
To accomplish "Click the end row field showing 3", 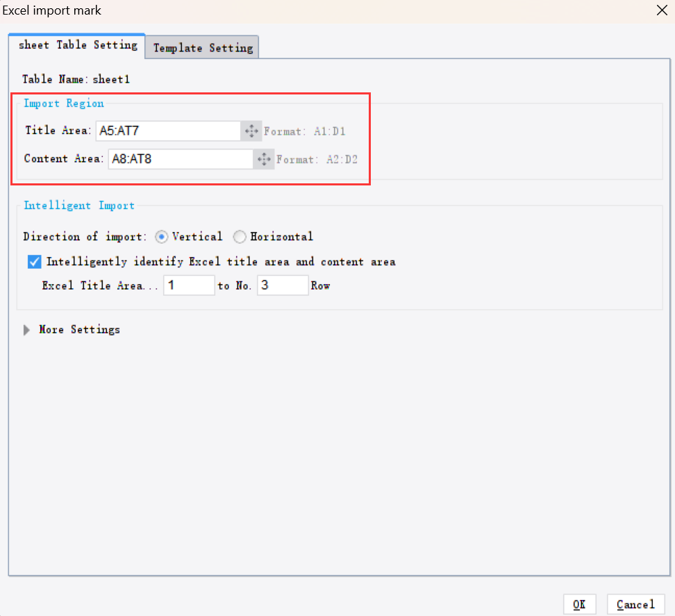I will pos(283,285).
